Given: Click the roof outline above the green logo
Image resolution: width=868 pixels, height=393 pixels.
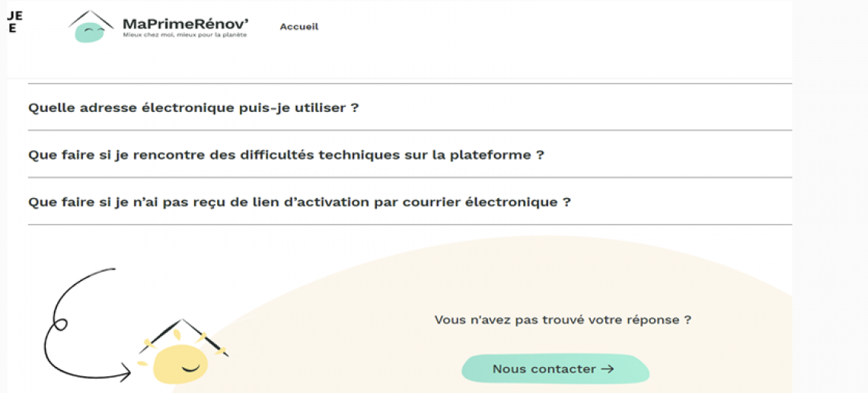Looking at the screenshot, I should (91, 15).
